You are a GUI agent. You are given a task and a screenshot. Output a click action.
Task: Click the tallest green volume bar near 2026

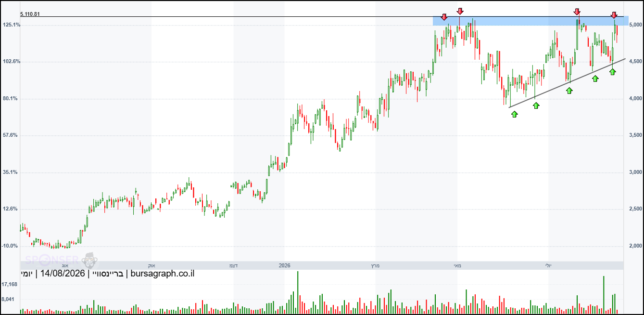coord(298,292)
